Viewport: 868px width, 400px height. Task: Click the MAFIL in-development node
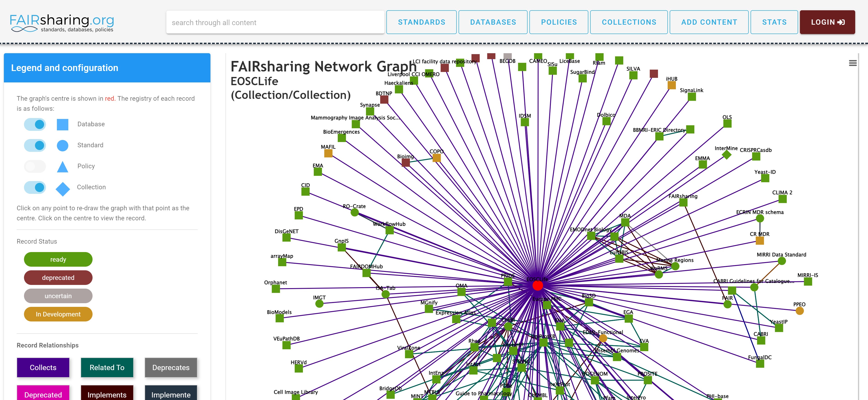tap(328, 153)
